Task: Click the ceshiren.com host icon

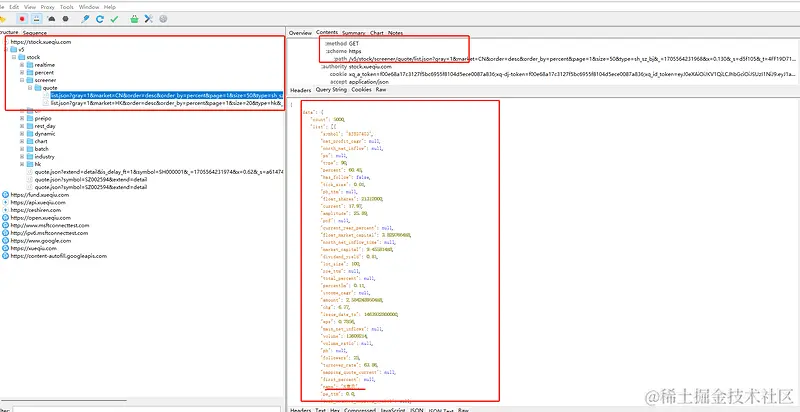Action: [x=6, y=210]
